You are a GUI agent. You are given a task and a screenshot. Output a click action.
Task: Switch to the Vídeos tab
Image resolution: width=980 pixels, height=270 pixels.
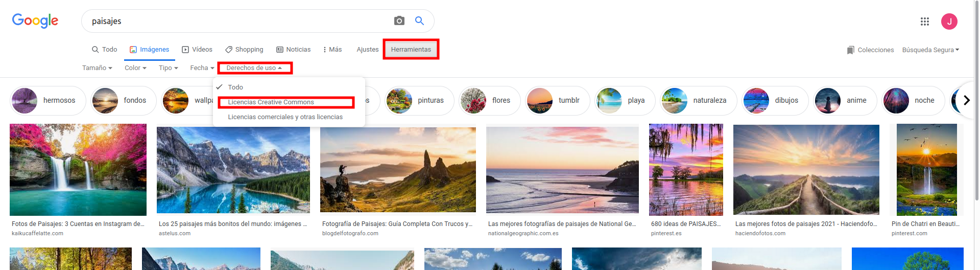(x=197, y=50)
